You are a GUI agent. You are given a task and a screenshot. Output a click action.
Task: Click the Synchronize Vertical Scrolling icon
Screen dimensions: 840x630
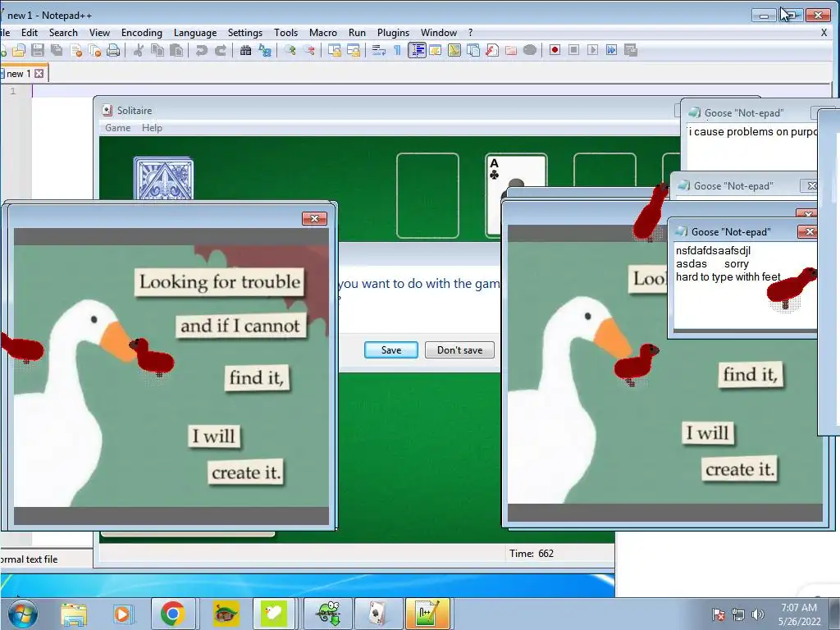click(335, 50)
